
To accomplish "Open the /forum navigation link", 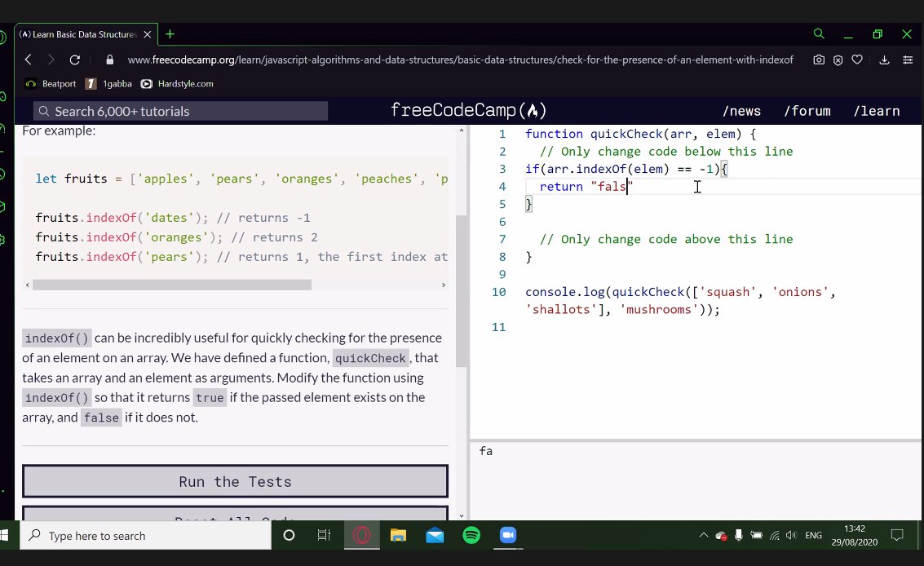I will pyautogui.click(x=807, y=111).
